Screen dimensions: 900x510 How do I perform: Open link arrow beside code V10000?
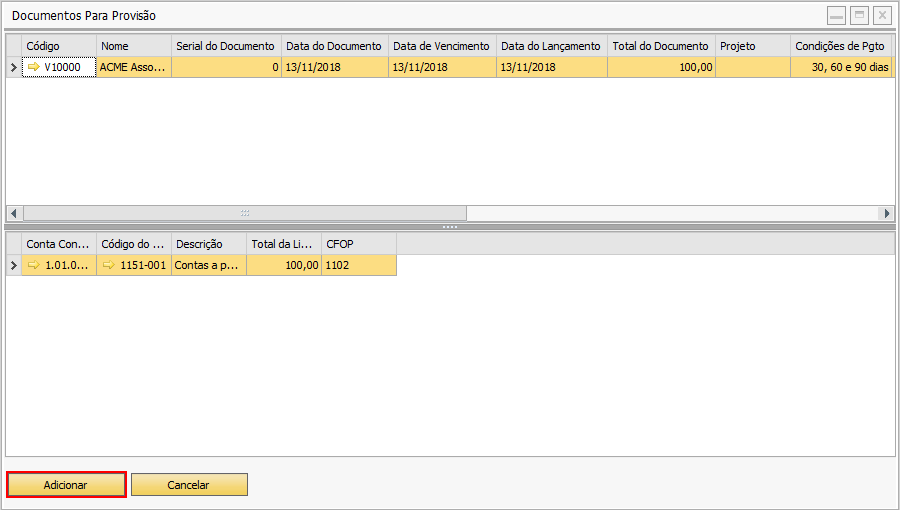click(x=34, y=67)
